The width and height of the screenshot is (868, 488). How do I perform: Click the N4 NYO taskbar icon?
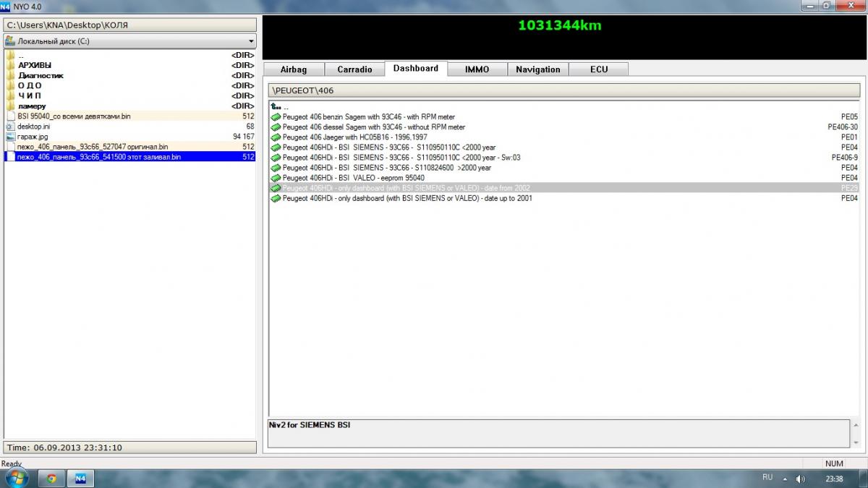point(80,478)
